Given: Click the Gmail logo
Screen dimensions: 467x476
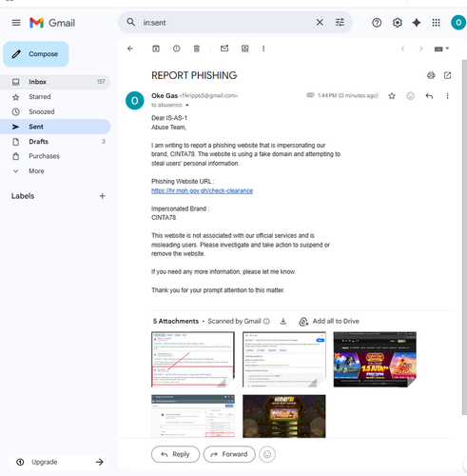Looking at the screenshot, I should 52,23.
